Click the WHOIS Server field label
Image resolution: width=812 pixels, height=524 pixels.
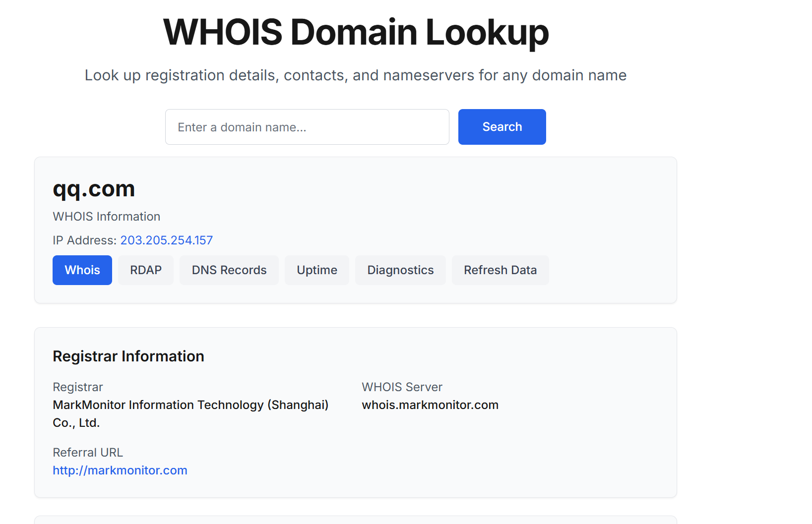(402, 387)
